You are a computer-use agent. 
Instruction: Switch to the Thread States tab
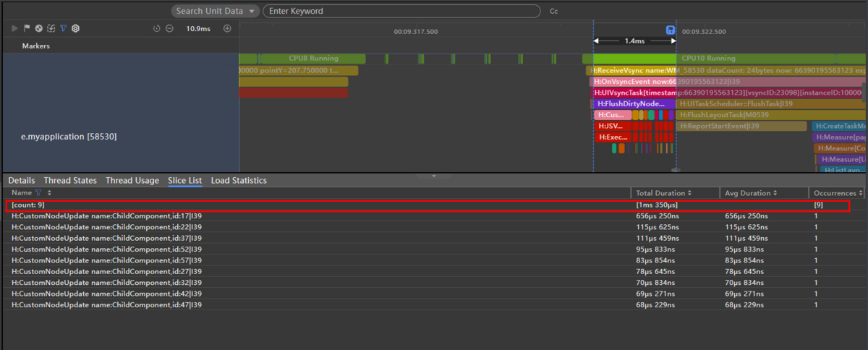[x=70, y=180]
